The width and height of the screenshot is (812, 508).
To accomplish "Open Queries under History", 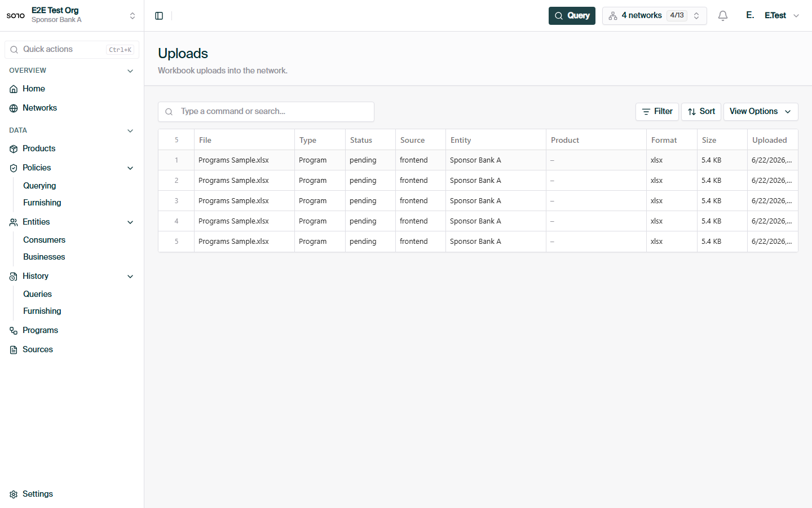I will 37,294.
